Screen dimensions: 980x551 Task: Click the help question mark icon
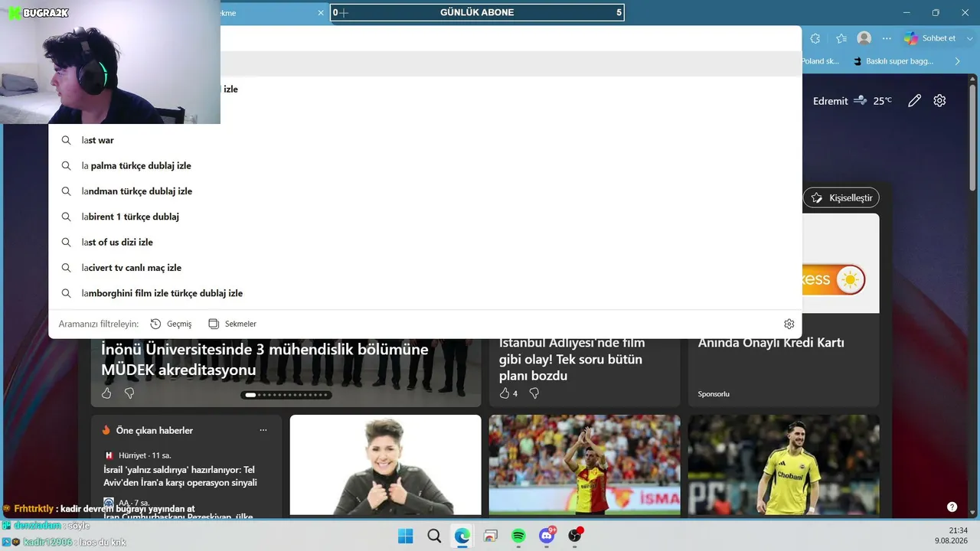(x=952, y=507)
